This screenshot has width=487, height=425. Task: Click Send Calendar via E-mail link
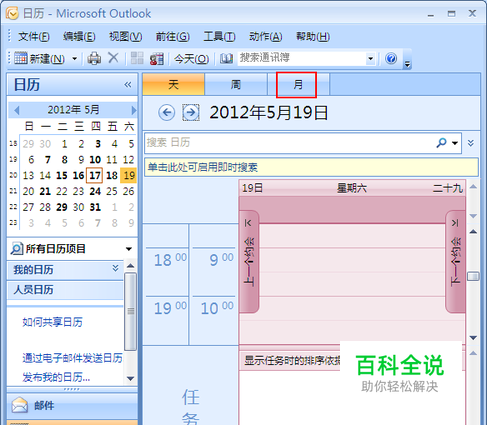tap(72, 358)
